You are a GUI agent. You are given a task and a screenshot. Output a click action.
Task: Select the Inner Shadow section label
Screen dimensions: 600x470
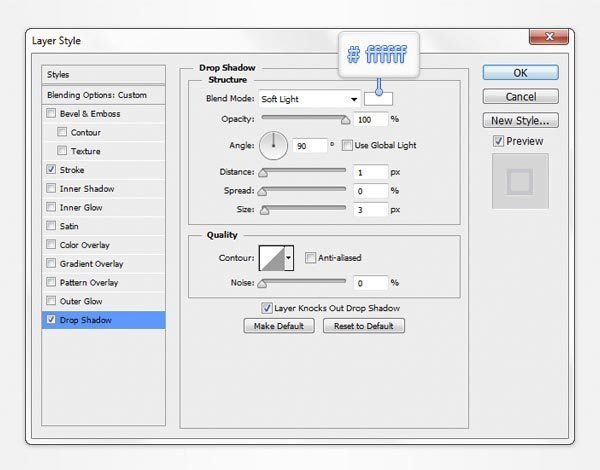pos(87,189)
